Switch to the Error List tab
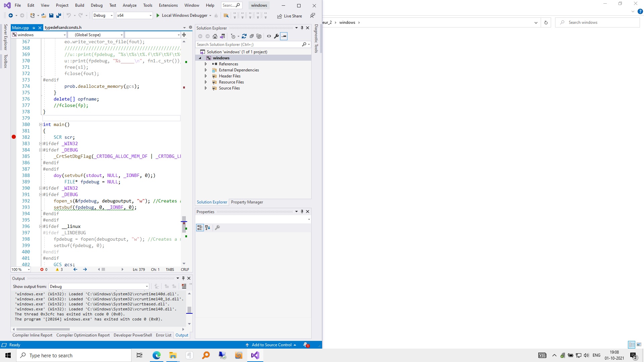644x362 pixels. pos(164,335)
